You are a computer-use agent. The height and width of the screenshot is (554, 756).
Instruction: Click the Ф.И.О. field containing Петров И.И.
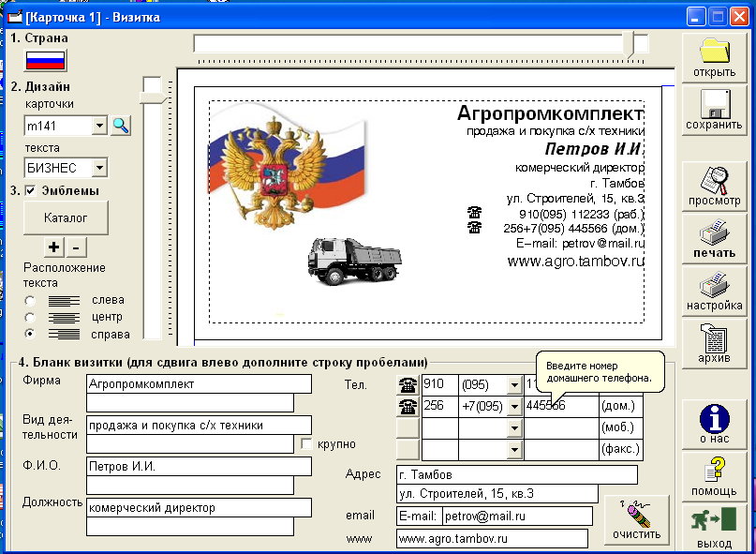(200, 467)
